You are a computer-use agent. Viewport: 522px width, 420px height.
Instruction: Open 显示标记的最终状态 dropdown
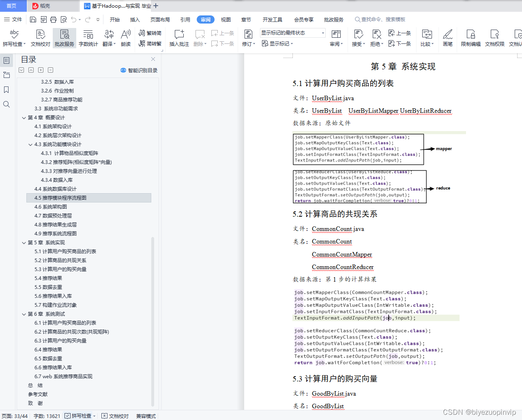(292, 33)
